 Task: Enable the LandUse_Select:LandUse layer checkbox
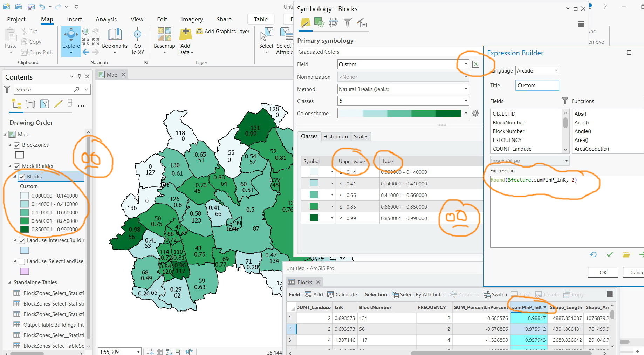point(22,261)
